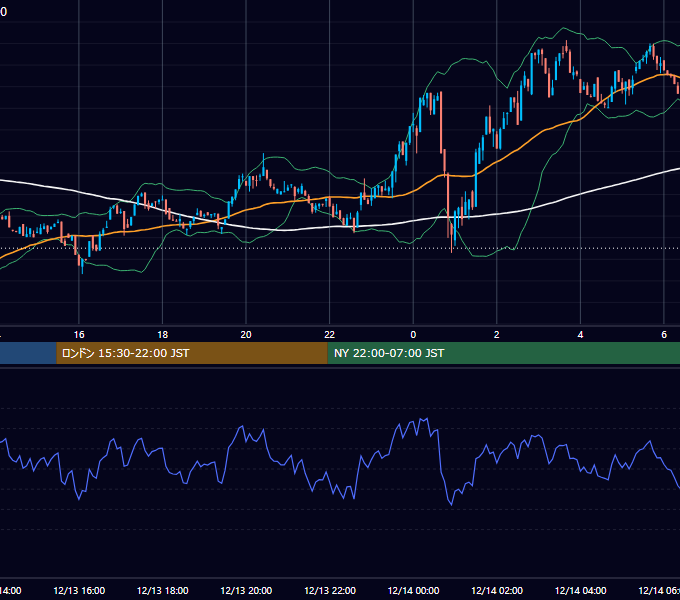The height and width of the screenshot is (600, 680).
Task: Click the 6 hour label on time axis
Action: tap(664, 335)
